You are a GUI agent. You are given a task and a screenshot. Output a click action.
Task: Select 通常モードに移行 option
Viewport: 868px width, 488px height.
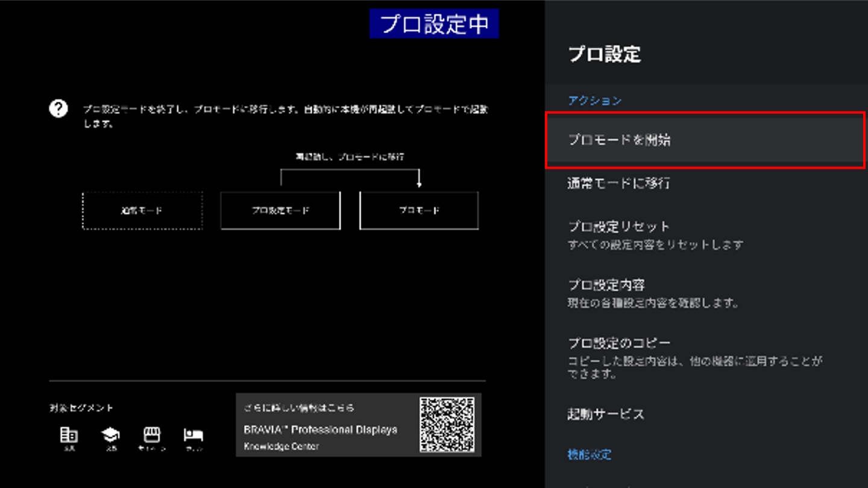618,183
